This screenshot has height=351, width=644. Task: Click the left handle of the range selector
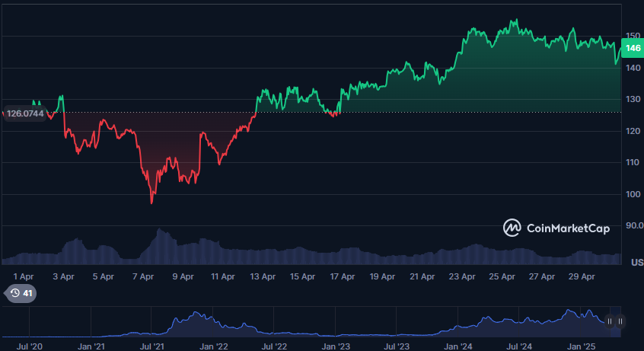point(610,321)
